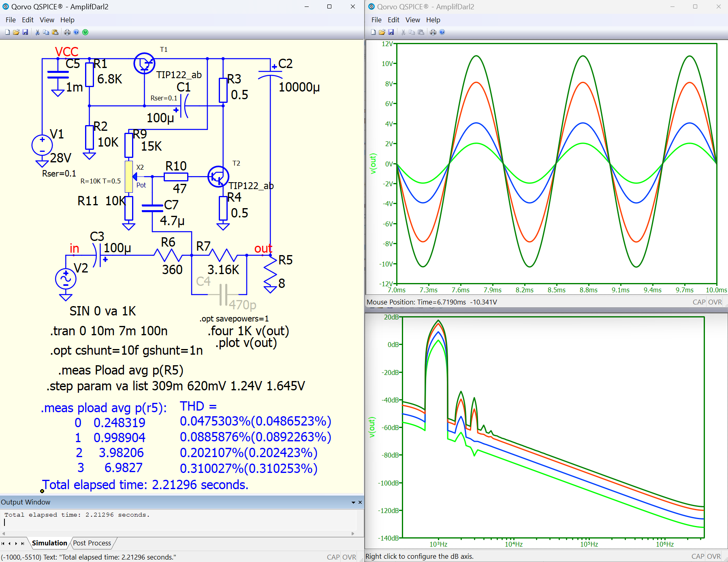Click Copy icon in schematic window toolbar
Image resolution: width=728 pixels, height=562 pixels.
click(x=46, y=32)
